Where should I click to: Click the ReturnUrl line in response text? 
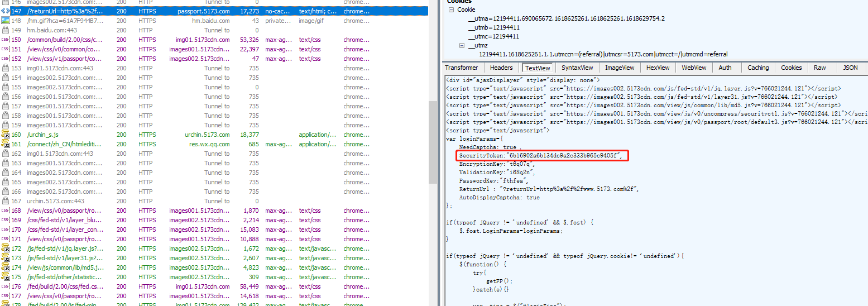tap(549, 189)
